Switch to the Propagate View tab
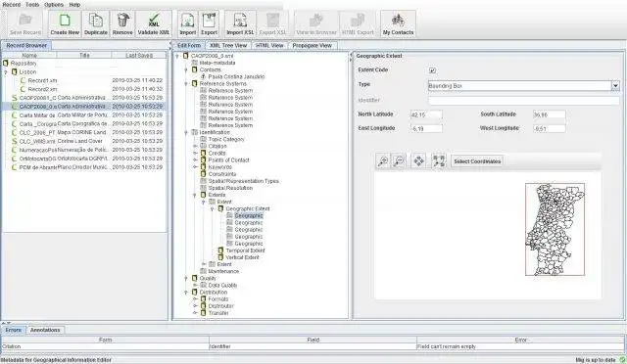Viewport: 627px width, 364px height. point(313,46)
